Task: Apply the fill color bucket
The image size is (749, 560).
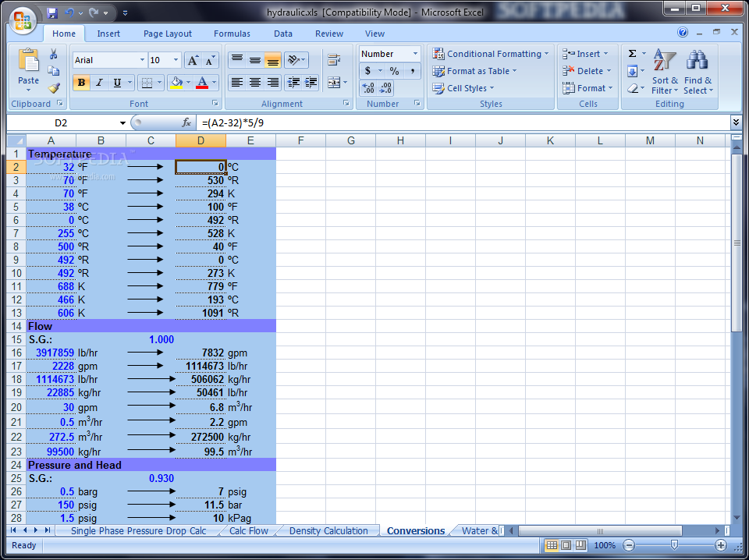Action: (176, 83)
